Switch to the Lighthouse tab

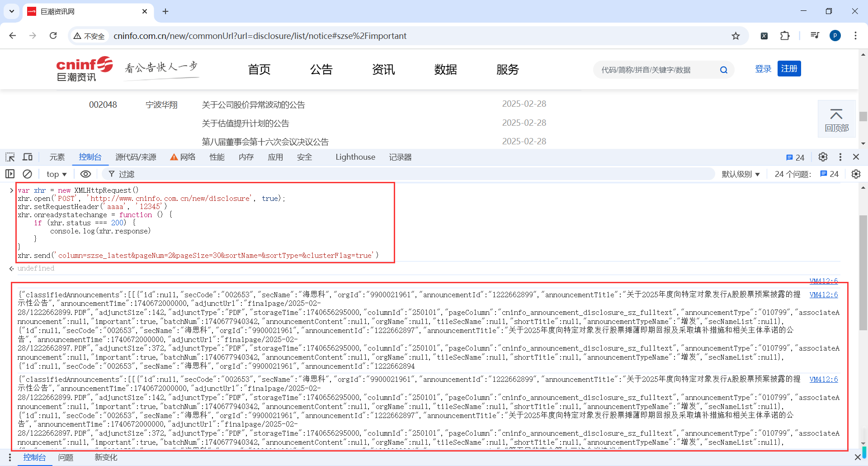355,157
